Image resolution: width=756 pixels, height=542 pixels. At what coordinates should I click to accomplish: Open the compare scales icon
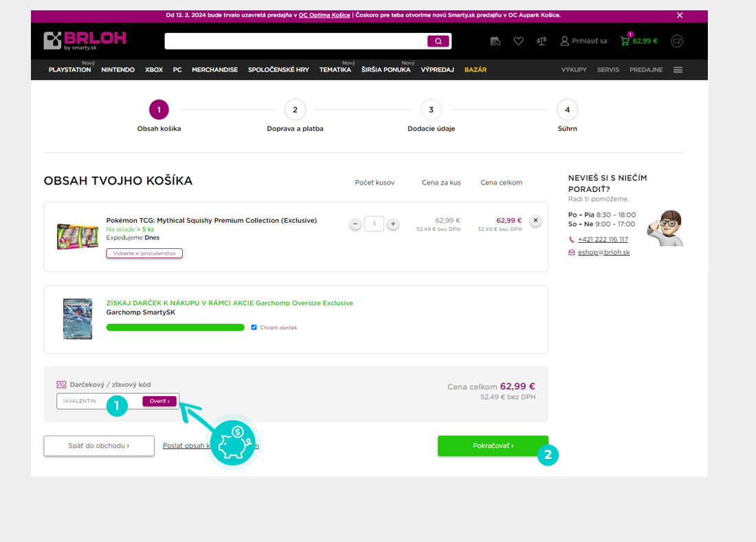542,41
